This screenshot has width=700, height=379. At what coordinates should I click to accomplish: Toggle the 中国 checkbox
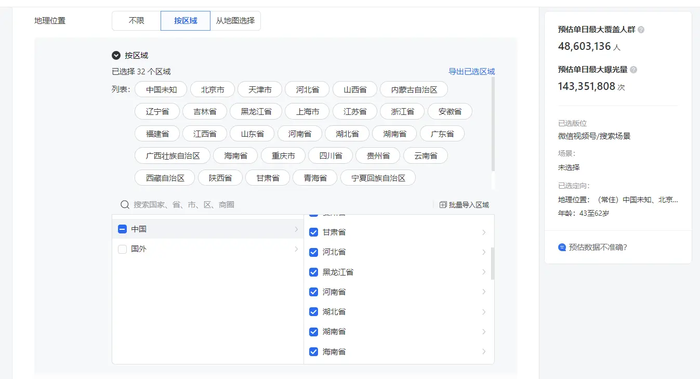[x=122, y=229]
